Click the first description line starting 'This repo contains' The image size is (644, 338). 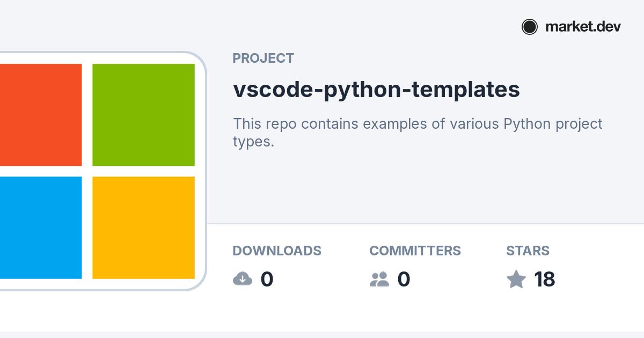pyautogui.click(x=418, y=124)
